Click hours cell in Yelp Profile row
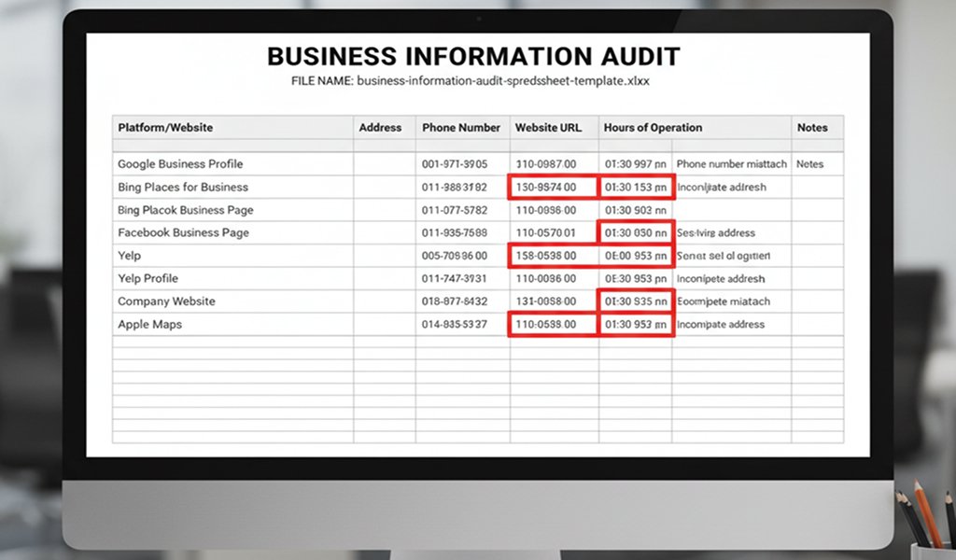 635,278
